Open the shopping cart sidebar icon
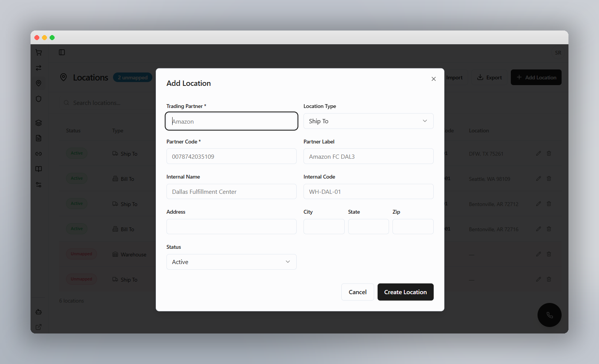This screenshot has height=364, width=599. point(39,52)
